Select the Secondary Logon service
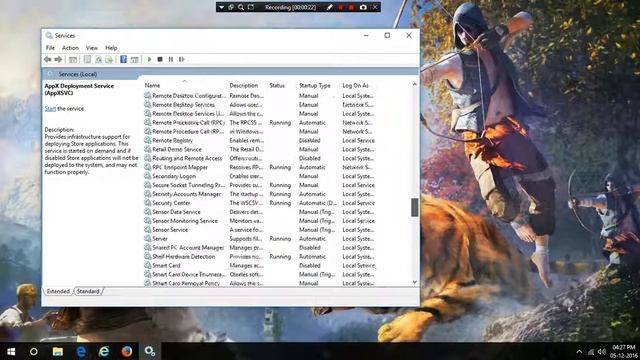 tap(260, 176)
